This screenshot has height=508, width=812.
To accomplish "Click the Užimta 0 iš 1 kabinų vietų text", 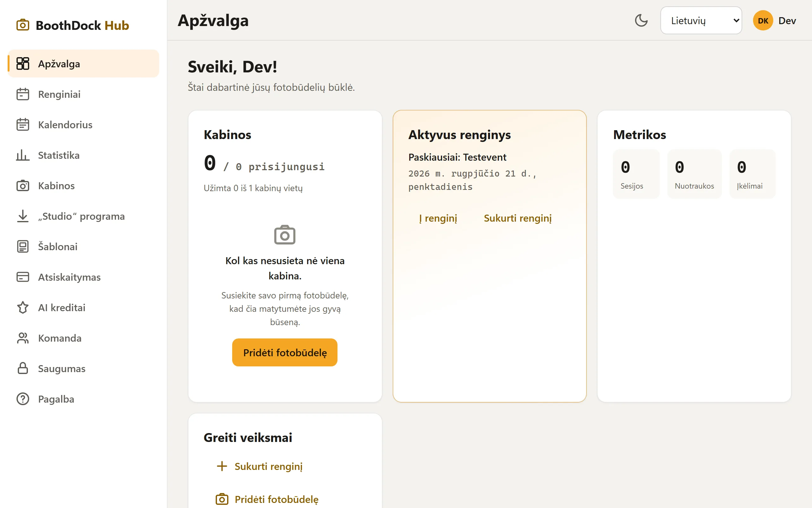I will tap(253, 188).
